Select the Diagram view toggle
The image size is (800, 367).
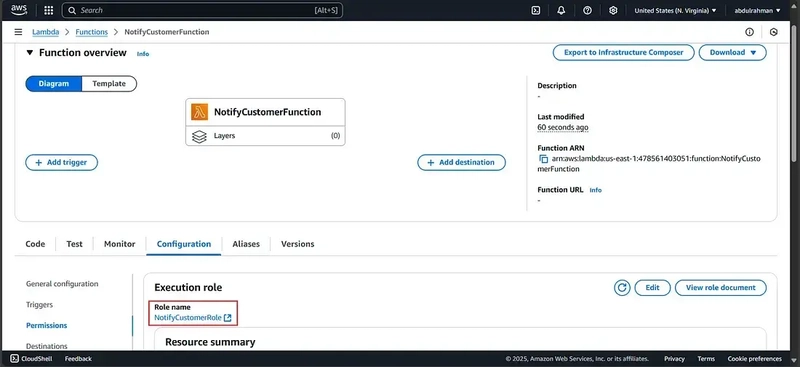(54, 84)
